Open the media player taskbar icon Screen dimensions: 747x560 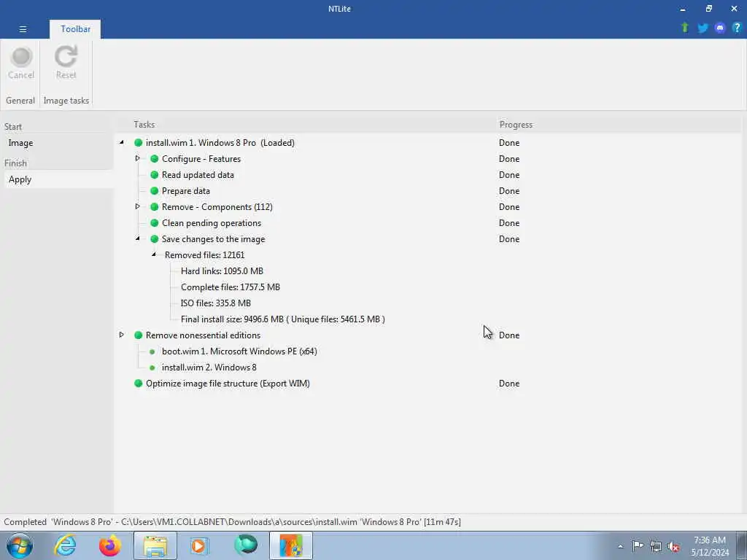point(199,545)
